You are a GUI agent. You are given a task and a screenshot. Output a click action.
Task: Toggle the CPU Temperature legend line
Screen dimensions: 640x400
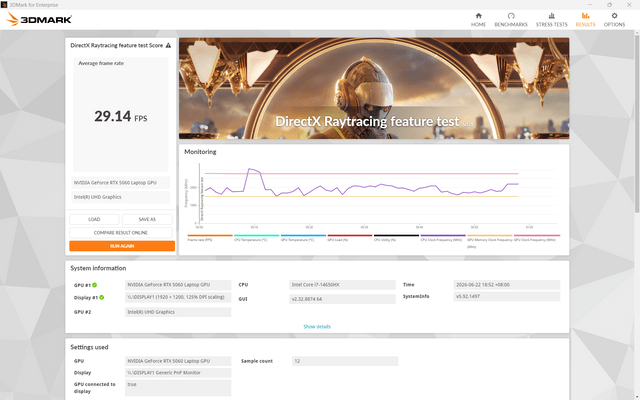coord(256,238)
